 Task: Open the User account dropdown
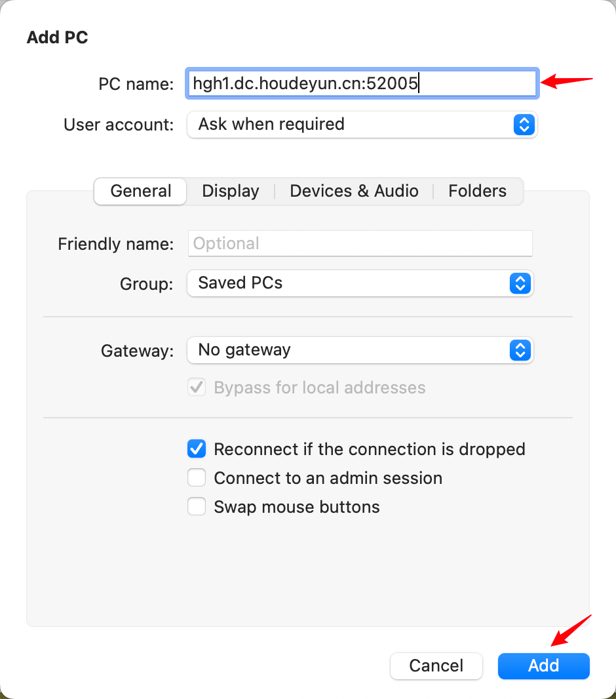(362, 124)
